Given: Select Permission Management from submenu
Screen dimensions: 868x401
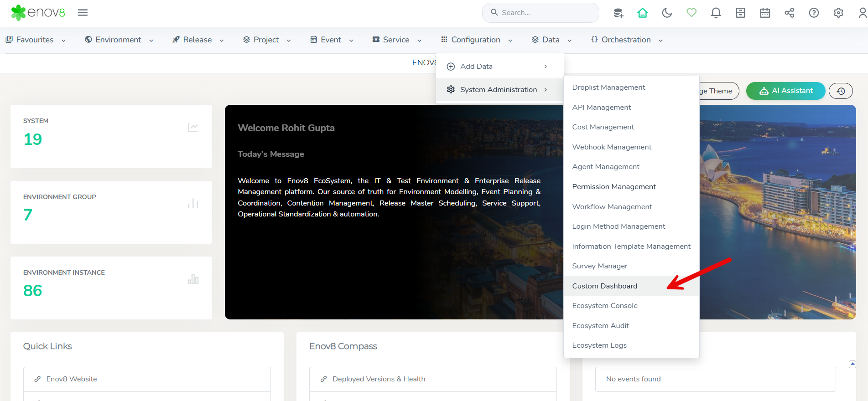Looking at the screenshot, I should pyautogui.click(x=614, y=187).
